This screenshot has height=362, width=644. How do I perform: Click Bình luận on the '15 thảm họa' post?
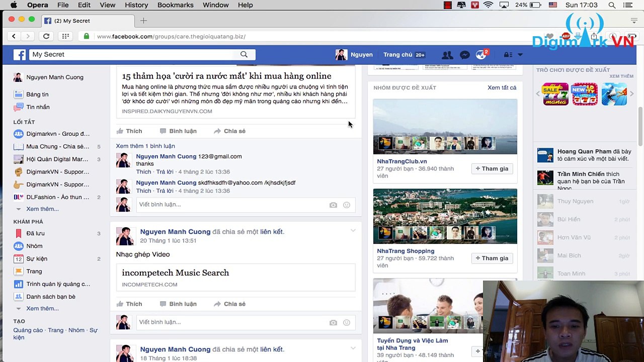178,131
